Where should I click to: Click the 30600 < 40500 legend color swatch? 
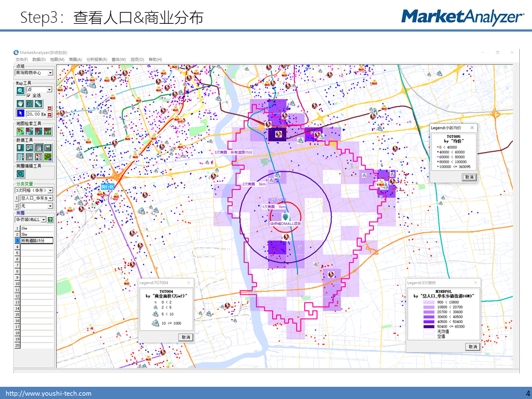tap(429, 317)
